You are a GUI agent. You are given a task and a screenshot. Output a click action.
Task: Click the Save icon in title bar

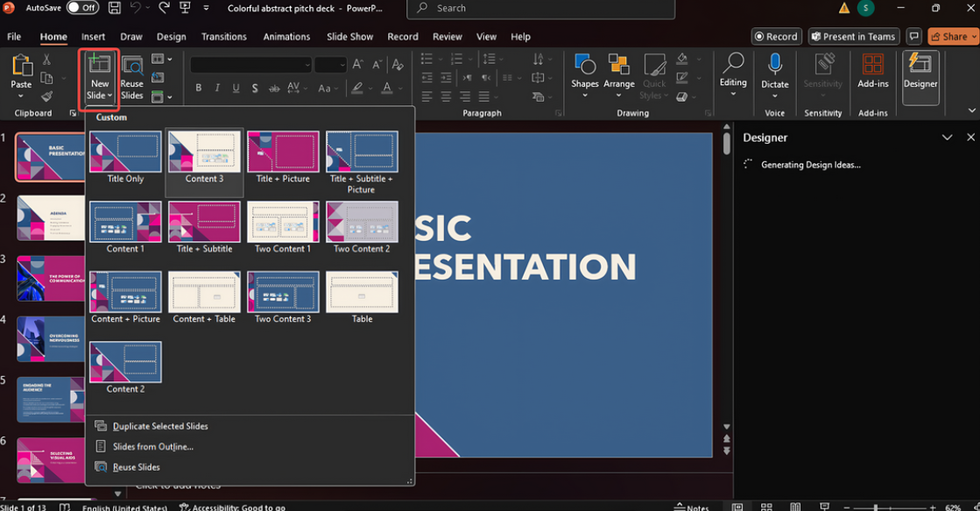(115, 9)
